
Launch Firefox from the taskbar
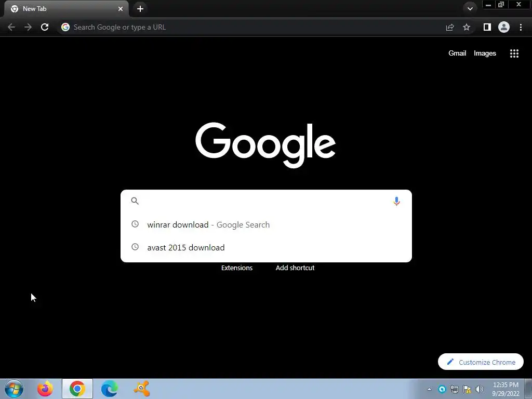[x=45, y=389]
